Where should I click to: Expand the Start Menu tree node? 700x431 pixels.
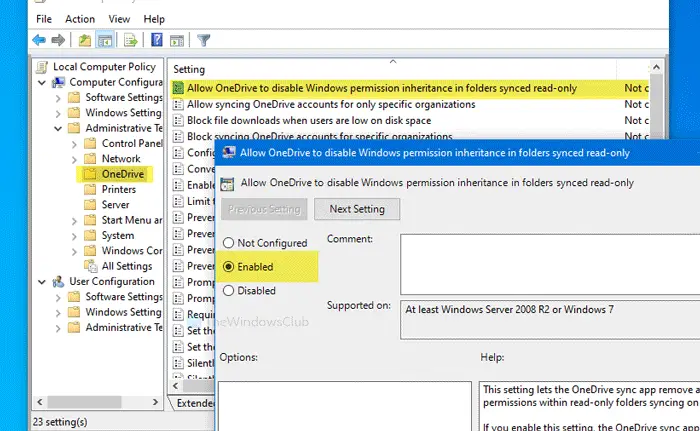click(74, 221)
